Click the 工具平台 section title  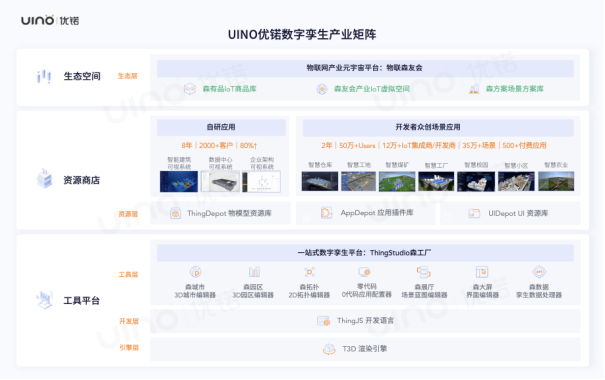coord(81,301)
